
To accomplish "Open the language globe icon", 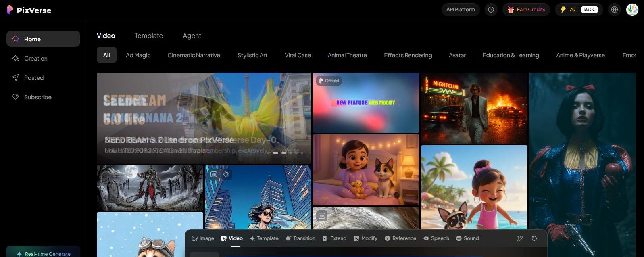I will click(615, 10).
